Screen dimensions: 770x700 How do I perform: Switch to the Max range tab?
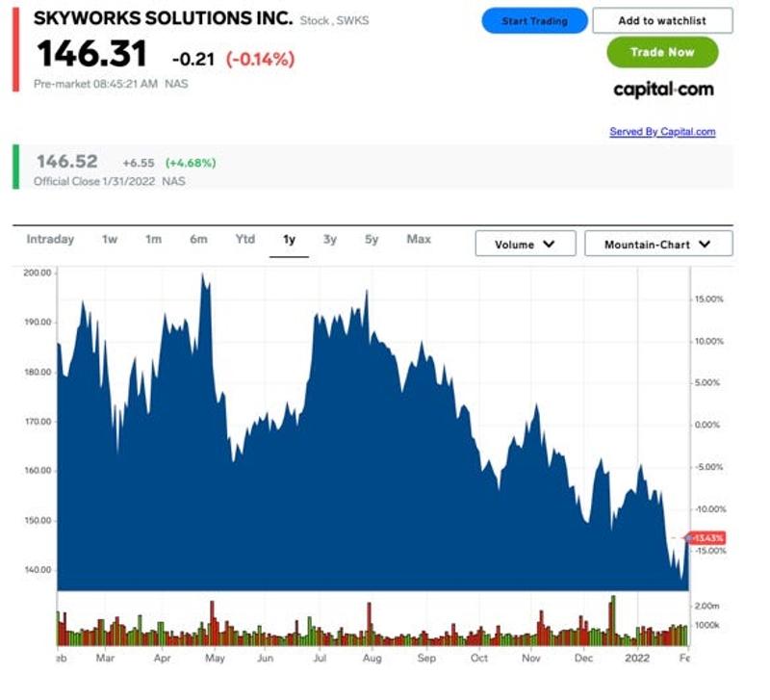tap(419, 239)
